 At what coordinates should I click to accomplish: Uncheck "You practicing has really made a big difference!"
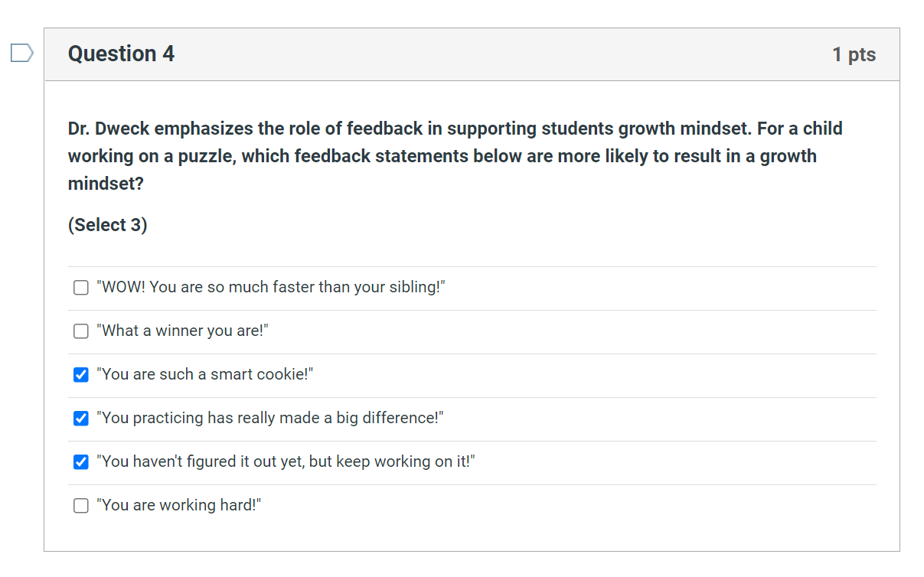click(x=80, y=419)
